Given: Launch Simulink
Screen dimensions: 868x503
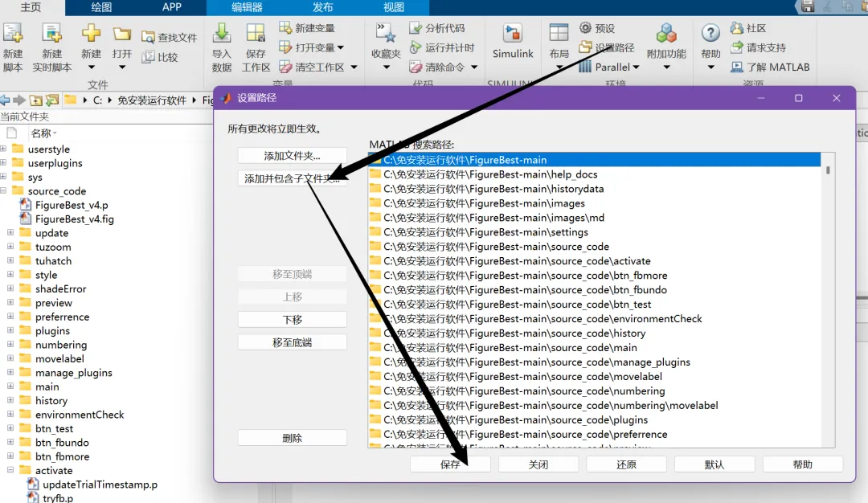Looking at the screenshot, I should click(x=513, y=40).
